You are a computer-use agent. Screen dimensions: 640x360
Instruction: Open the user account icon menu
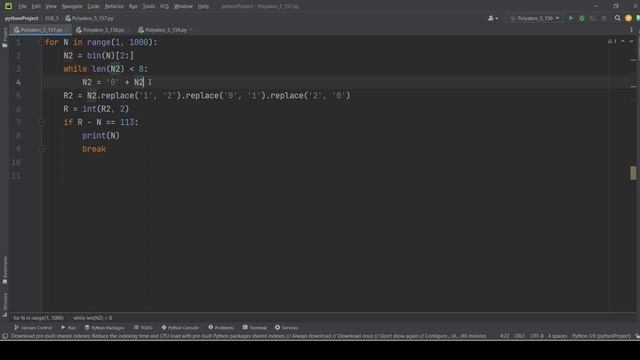[x=493, y=18]
